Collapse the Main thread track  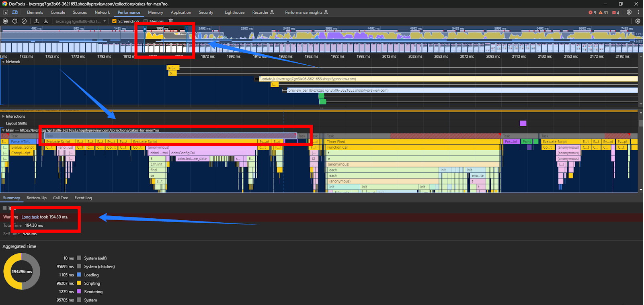[3, 130]
